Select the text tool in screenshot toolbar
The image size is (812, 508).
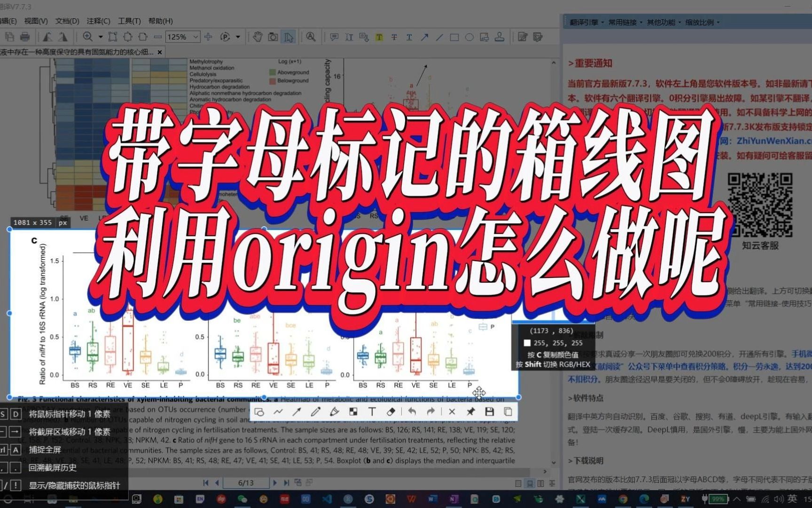pos(372,412)
